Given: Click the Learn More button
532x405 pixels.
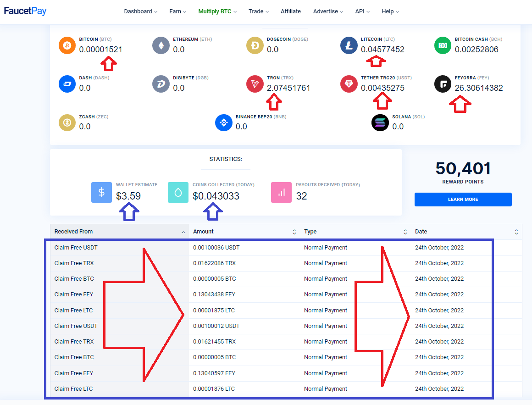Looking at the screenshot, I should click(x=463, y=200).
